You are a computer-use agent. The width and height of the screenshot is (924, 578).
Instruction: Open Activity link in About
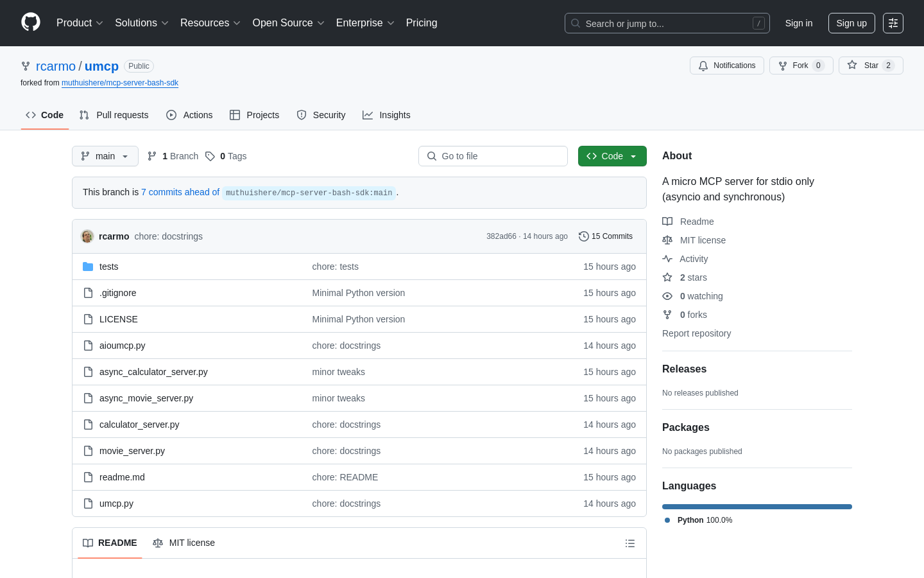[685, 259]
